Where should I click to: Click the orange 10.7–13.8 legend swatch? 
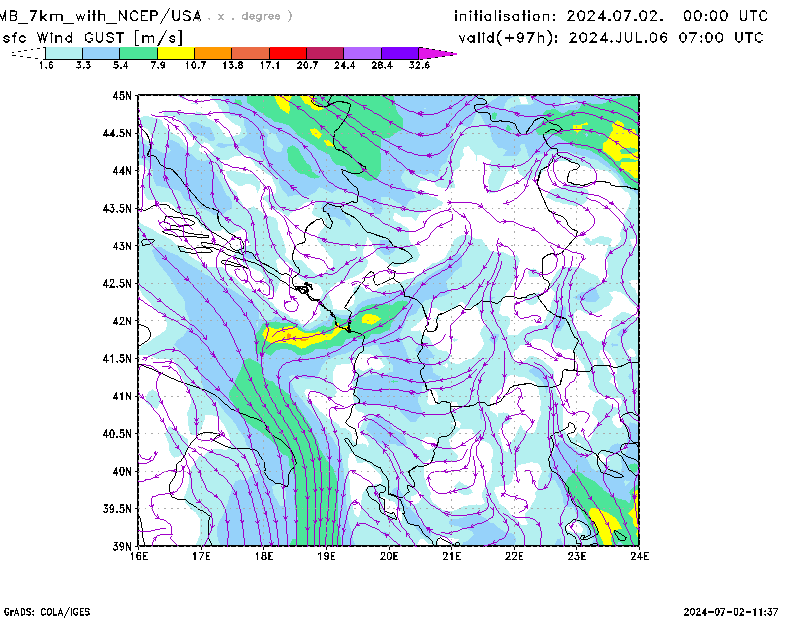coord(213,53)
